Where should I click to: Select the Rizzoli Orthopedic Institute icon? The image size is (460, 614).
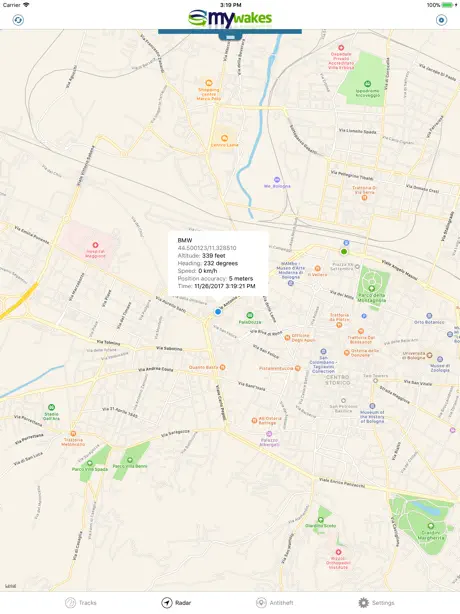[338, 552]
